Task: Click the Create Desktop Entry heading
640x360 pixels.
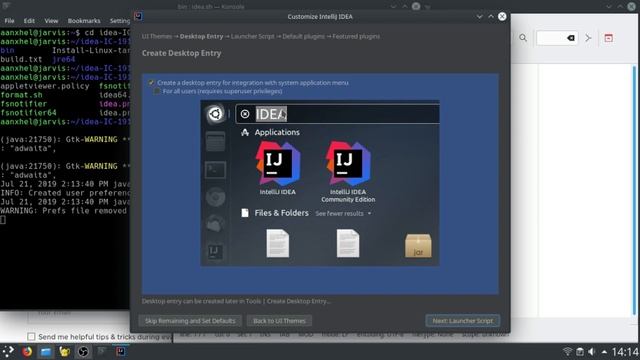Action: [182, 53]
